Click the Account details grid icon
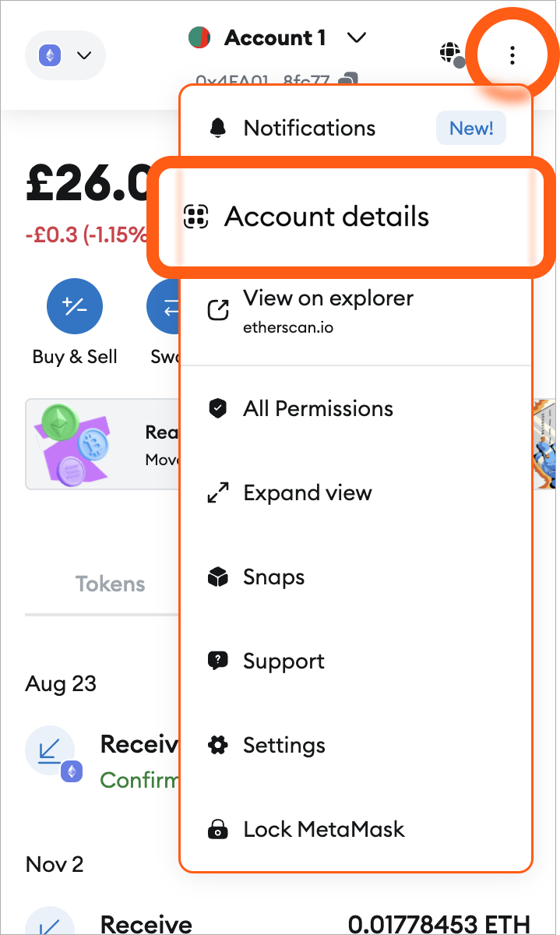The image size is (560, 935). click(x=195, y=217)
